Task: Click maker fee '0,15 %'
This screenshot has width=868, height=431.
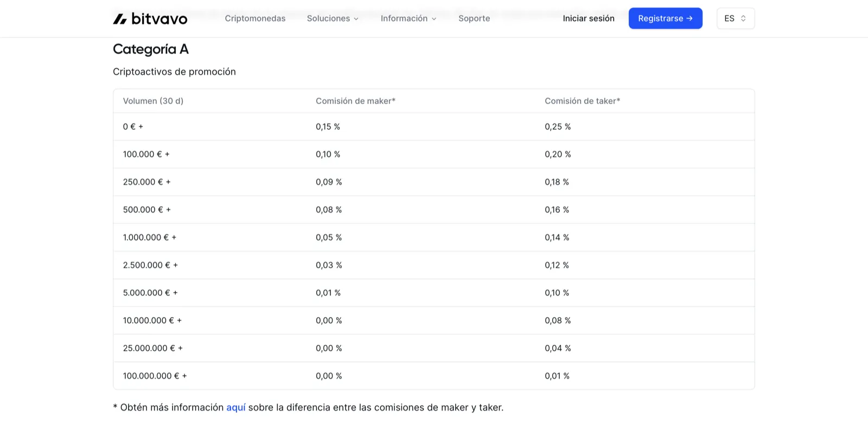Action: coord(328,126)
